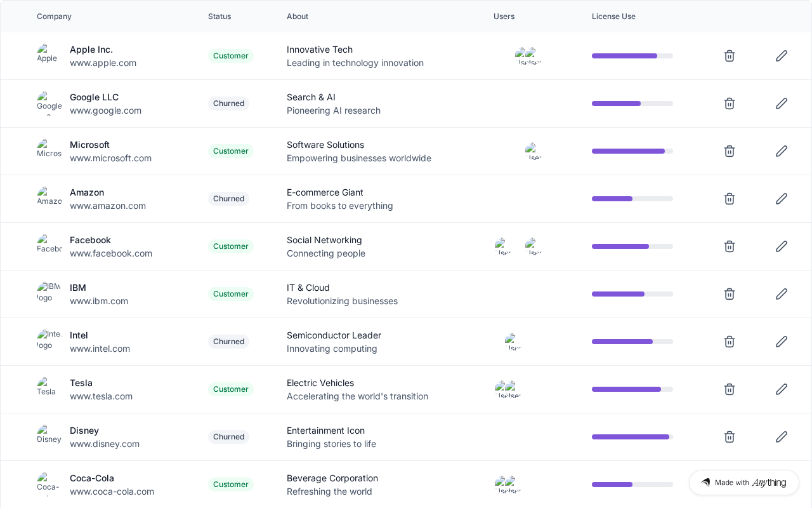Click the License Use column header

[x=613, y=17]
